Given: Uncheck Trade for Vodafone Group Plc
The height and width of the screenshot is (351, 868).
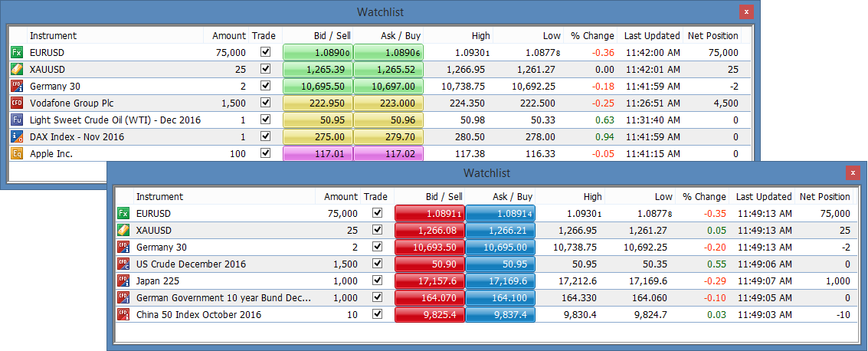Looking at the screenshot, I should pyautogui.click(x=265, y=103).
